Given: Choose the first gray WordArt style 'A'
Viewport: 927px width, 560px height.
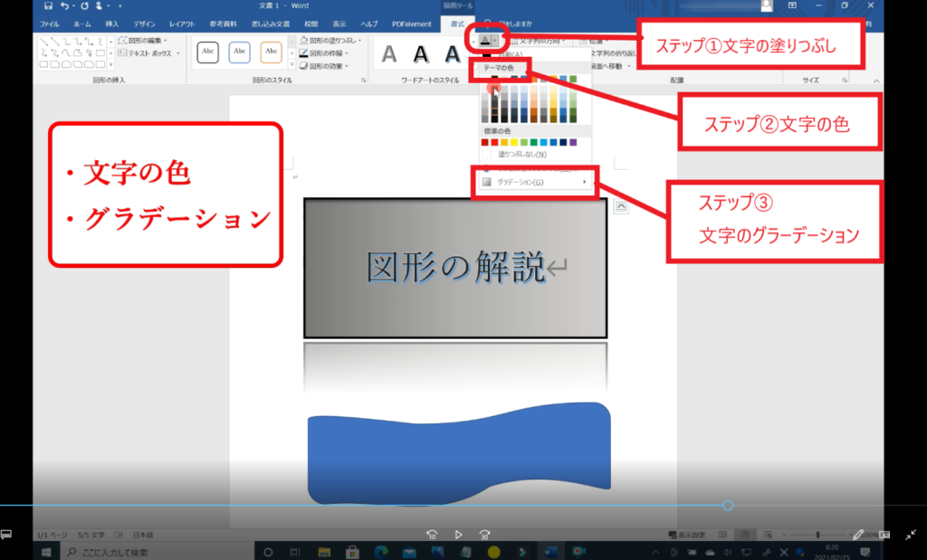Looking at the screenshot, I should point(389,54).
